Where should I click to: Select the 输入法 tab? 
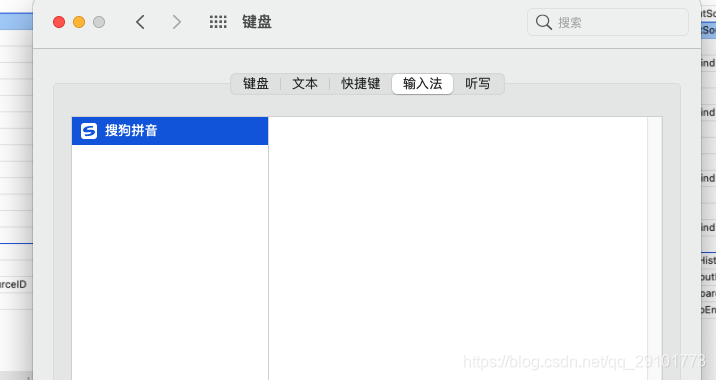point(422,84)
